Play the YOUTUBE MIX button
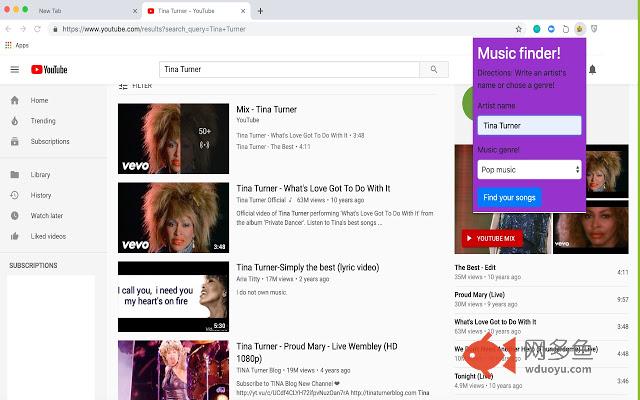Image resolution: width=640 pixels, height=400 pixels. point(492,238)
